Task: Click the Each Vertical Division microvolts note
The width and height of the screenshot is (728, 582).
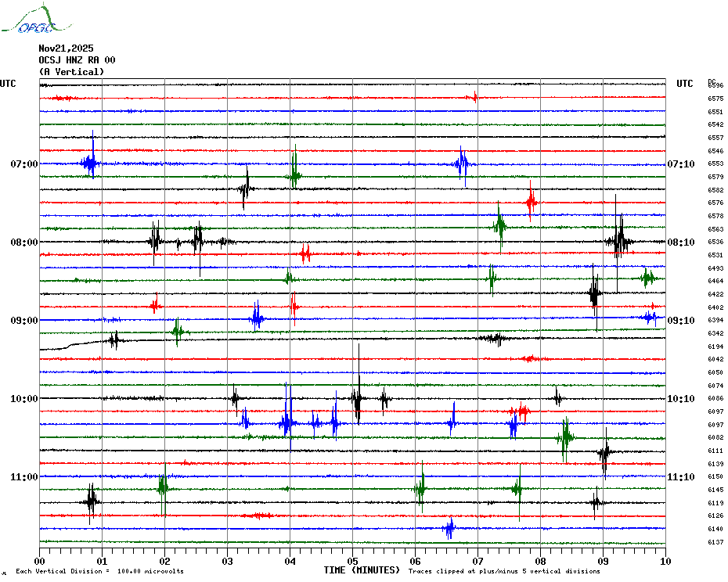Action: tap(99, 571)
